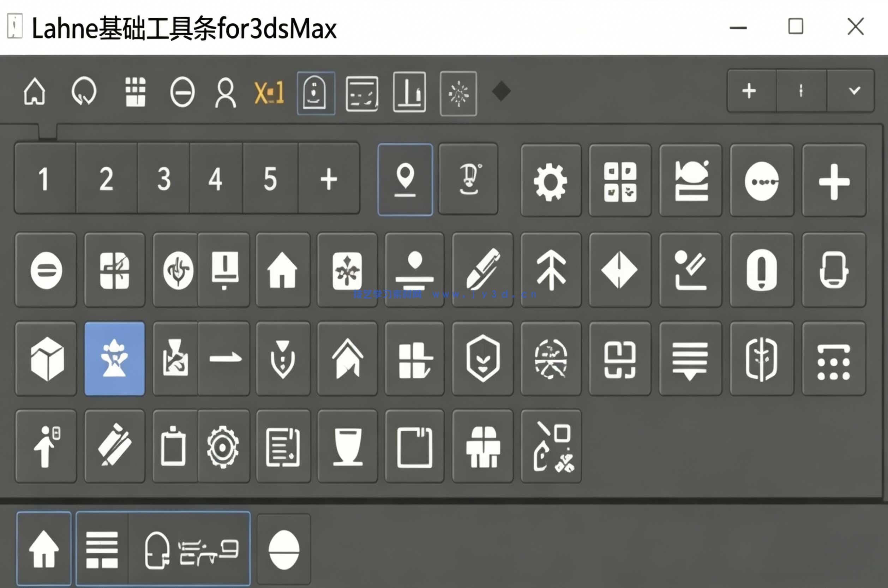Viewport: 888px width, 588px height.
Task: Click the rounded capsule with zero icon
Action: [x=762, y=270]
